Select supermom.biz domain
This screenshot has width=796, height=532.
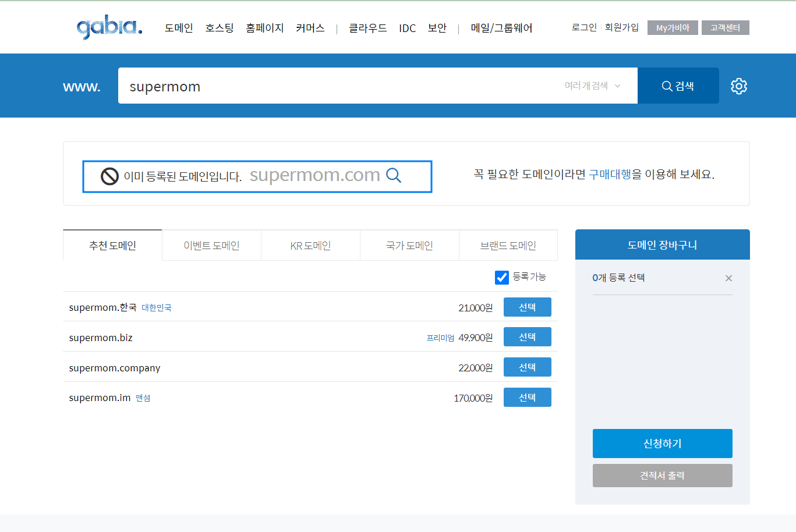click(528, 337)
